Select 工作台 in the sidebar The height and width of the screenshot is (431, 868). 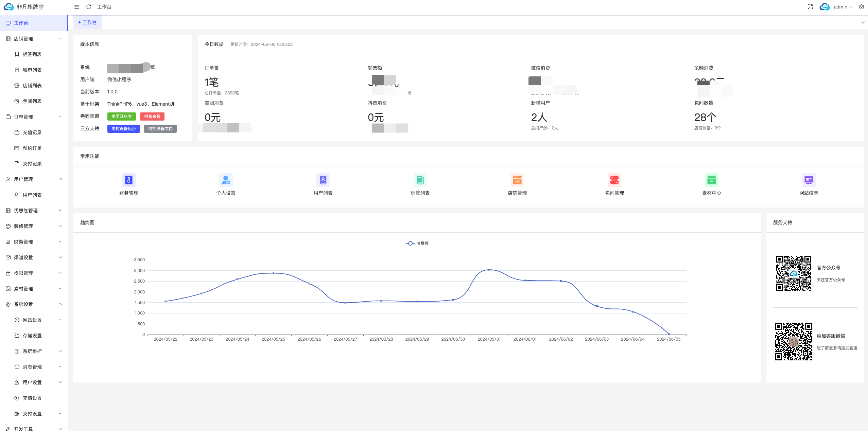click(21, 23)
